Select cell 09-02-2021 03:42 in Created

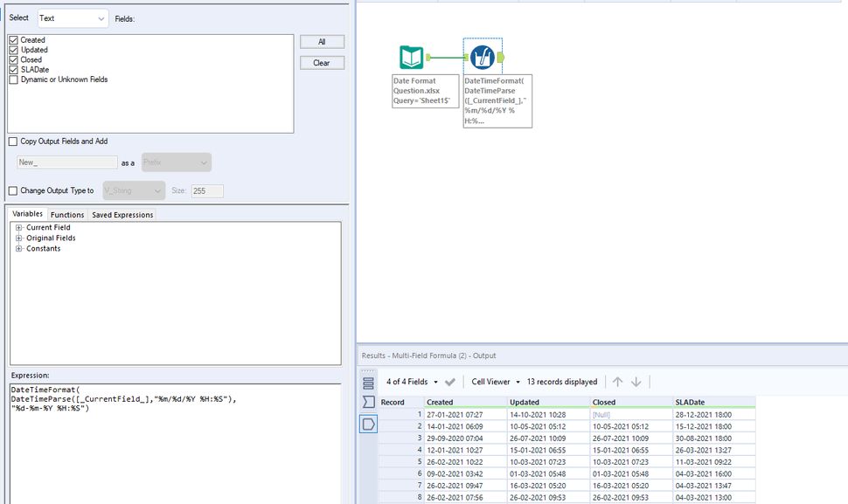click(466, 474)
